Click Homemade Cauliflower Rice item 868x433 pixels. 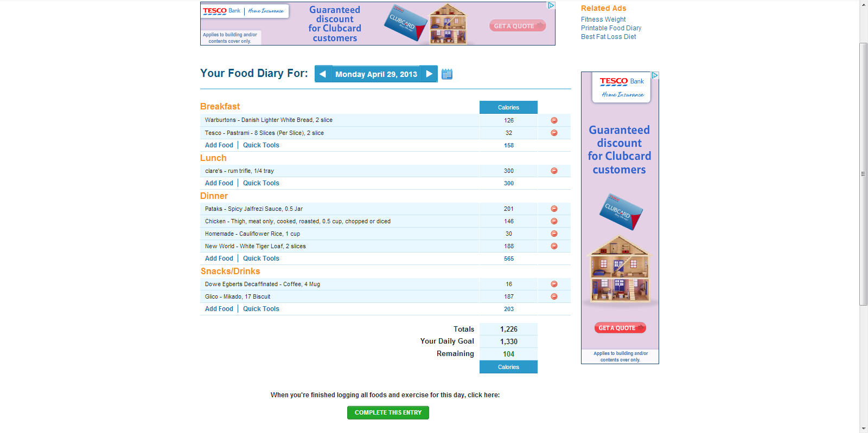pos(252,234)
